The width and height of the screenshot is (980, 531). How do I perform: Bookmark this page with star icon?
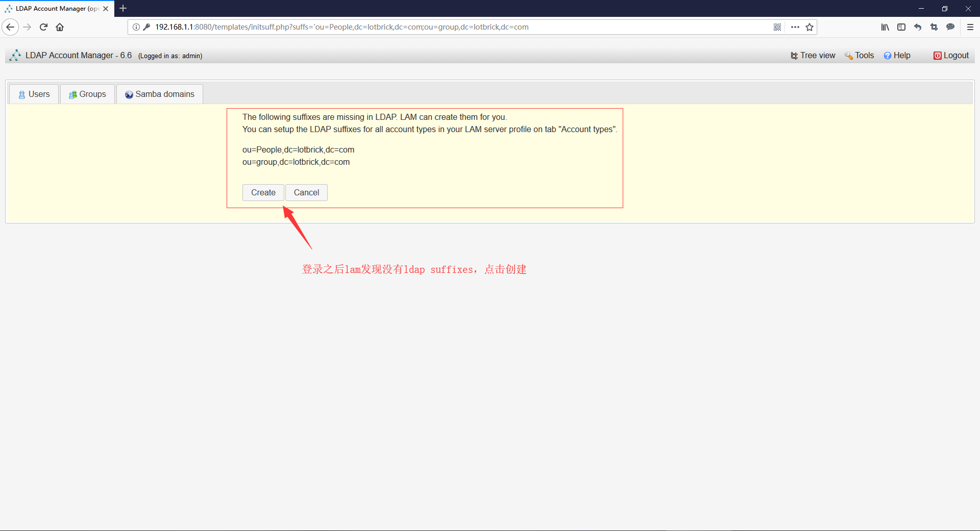(810, 27)
